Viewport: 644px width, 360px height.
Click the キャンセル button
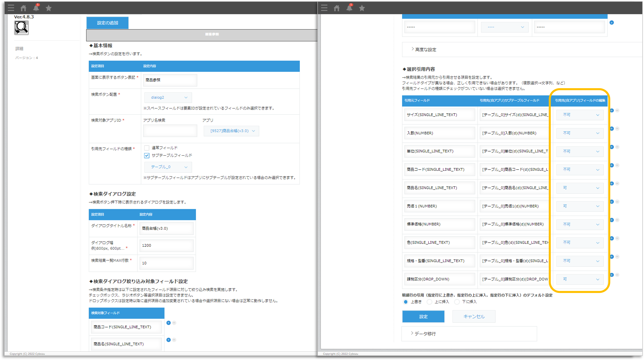point(474,317)
